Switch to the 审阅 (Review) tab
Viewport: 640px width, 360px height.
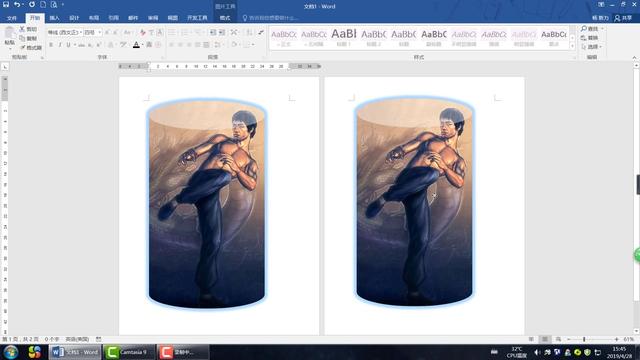[153, 18]
